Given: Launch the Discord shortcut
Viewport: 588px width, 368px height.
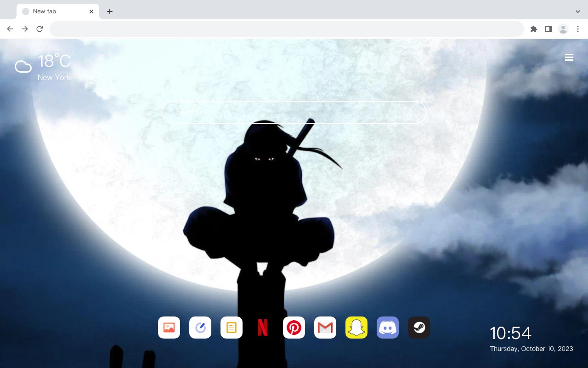Looking at the screenshot, I should tap(388, 328).
